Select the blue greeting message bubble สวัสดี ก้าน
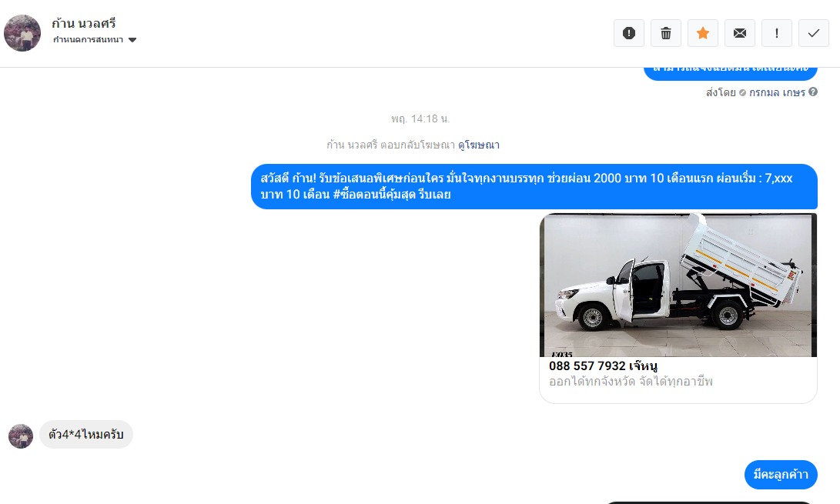 (x=534, y=186)
